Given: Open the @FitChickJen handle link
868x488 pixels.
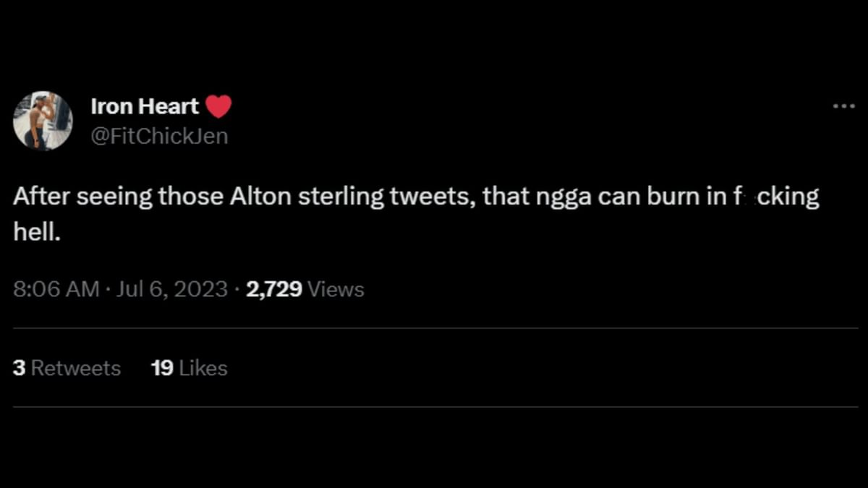Looking at the screenshot, I should click(159, 135).
